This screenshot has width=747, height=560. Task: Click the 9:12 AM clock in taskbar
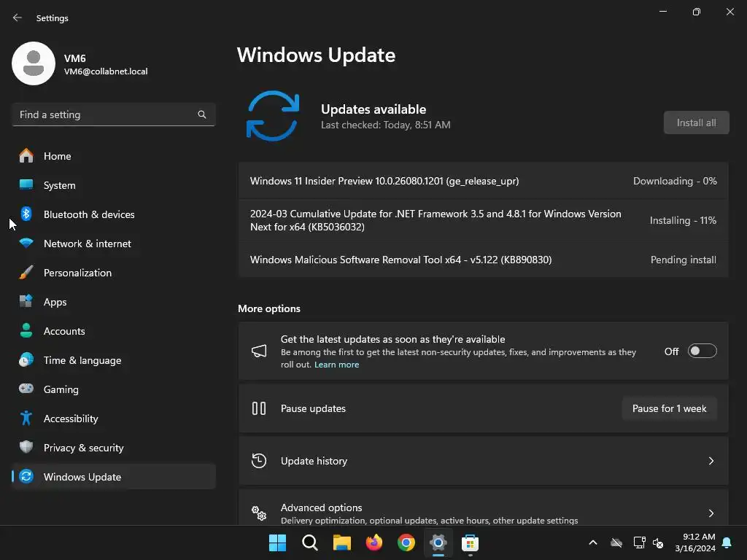699,537
